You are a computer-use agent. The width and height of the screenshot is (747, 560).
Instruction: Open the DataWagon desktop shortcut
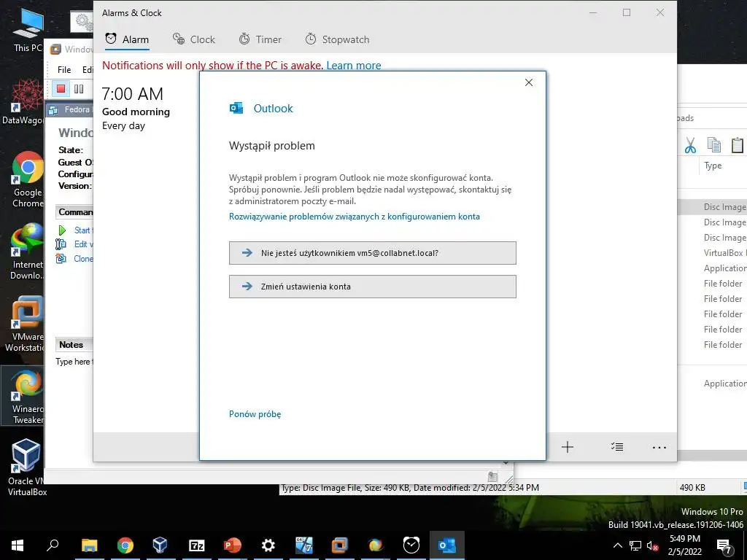23,102
